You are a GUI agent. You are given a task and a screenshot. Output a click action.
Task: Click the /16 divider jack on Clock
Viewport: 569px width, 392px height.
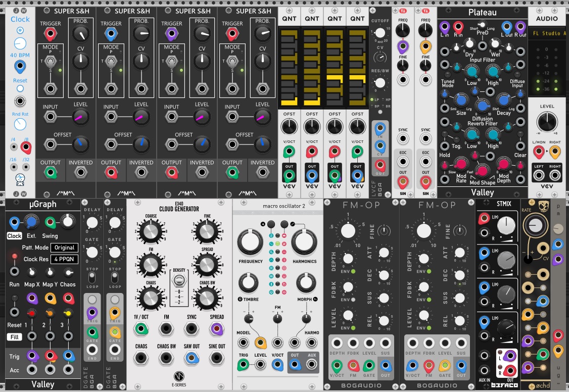14,167
